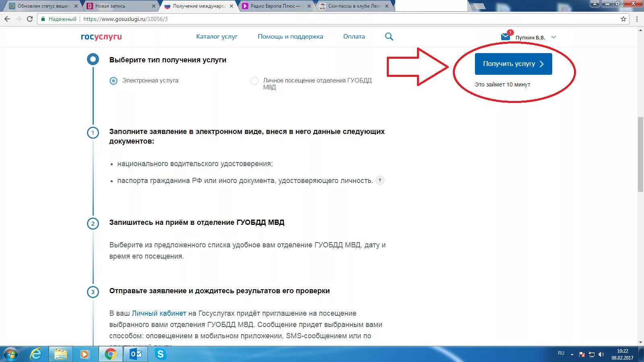Click the help question mark after passport line
644x362 pixels.
pos(380,180)
